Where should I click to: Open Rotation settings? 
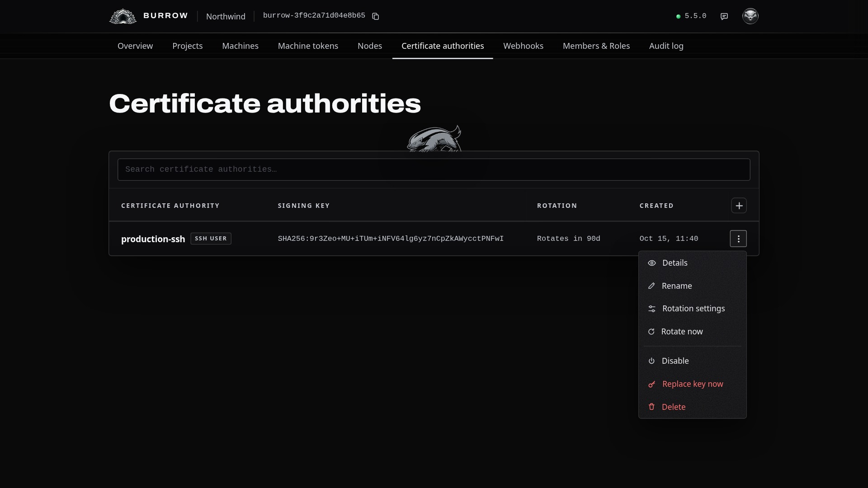pos(692,309)
